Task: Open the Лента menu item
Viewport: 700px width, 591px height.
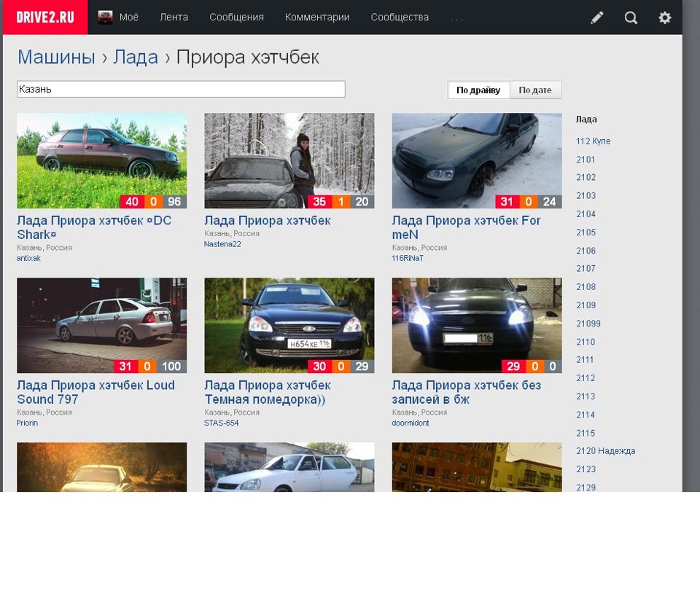Action: tap(174, 17)
